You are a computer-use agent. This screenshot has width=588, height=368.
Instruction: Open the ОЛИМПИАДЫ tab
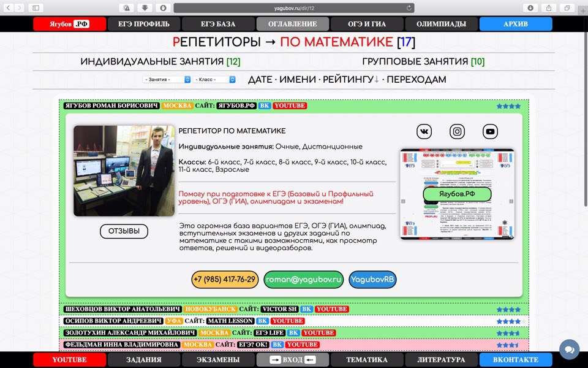tap(442, 24)
